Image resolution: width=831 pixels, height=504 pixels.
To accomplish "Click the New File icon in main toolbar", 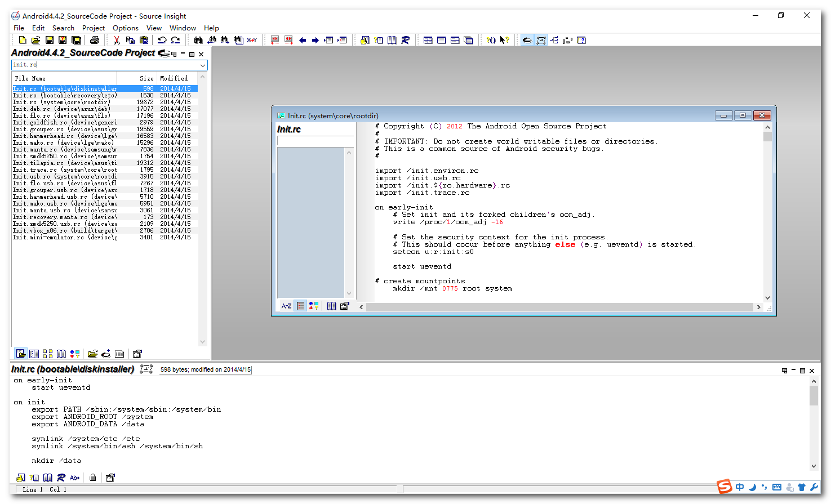I will pyautogui.click(x=23, y=40).
